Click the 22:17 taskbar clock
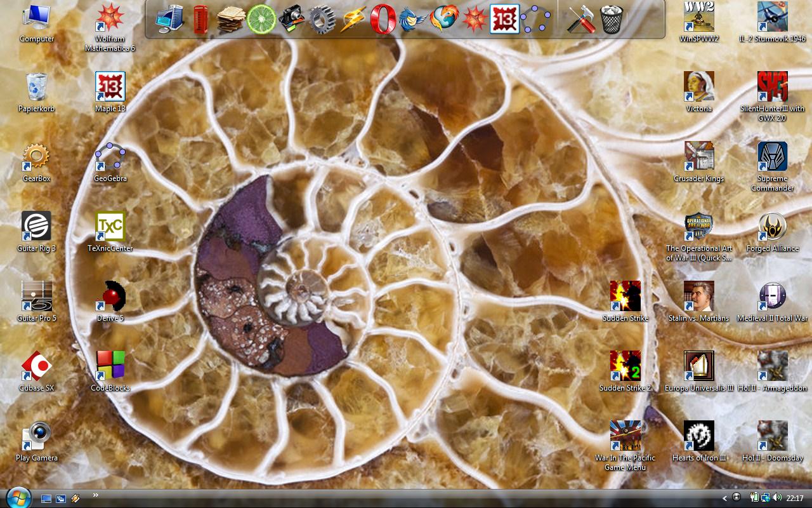Screen dimensions: 812x508 coord(795,498)
